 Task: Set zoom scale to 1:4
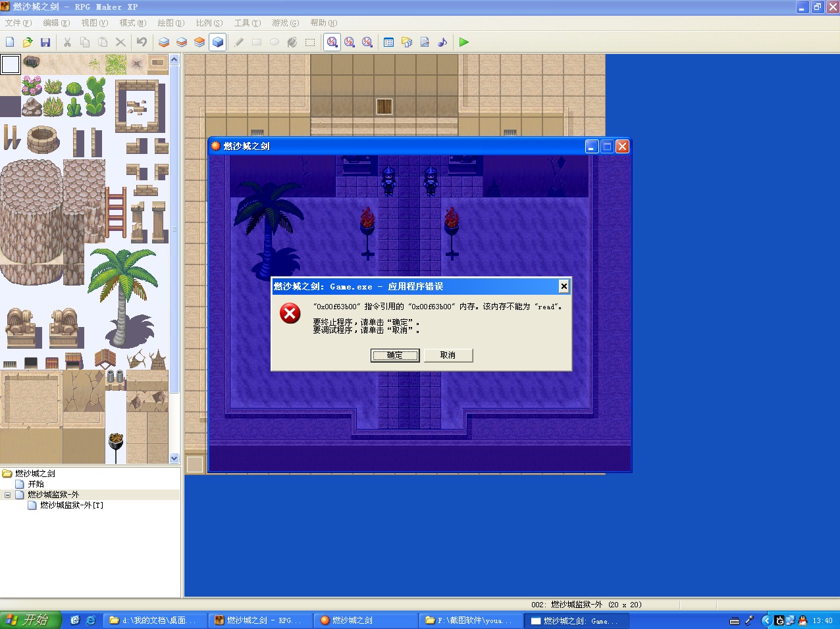coord(367,42)
